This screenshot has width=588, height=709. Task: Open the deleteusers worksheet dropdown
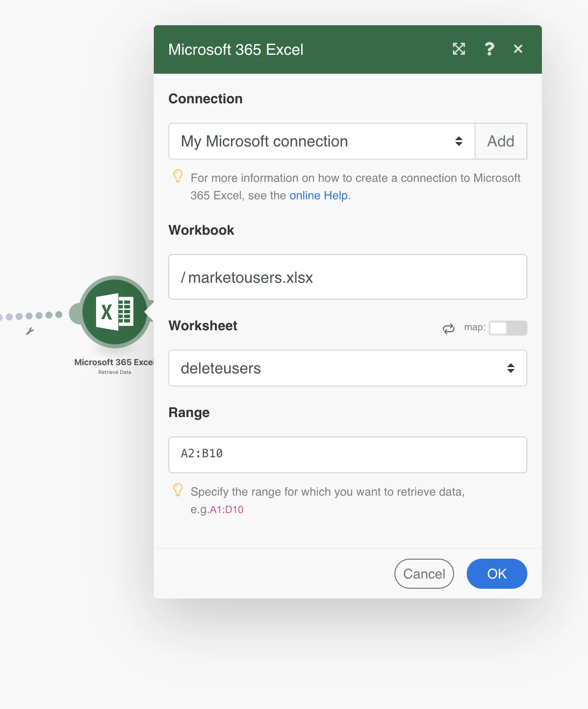tap(348, 368)
